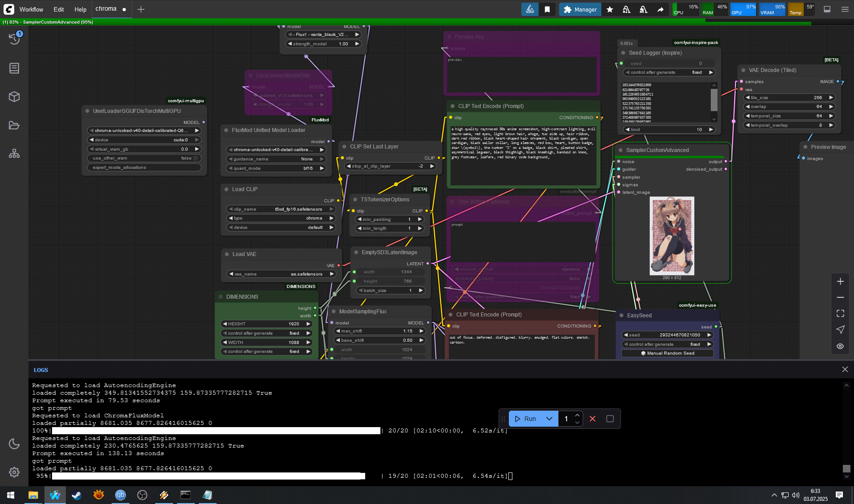Click the ComfyUI logo icon
The width and height of the screenshot is (854, 504).
coord(9,9)
